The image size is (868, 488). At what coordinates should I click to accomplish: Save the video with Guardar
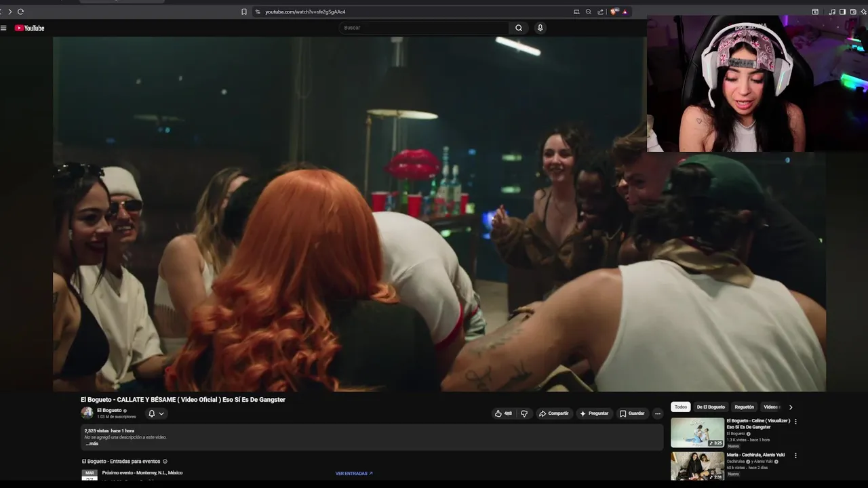[x=632, y=413]
